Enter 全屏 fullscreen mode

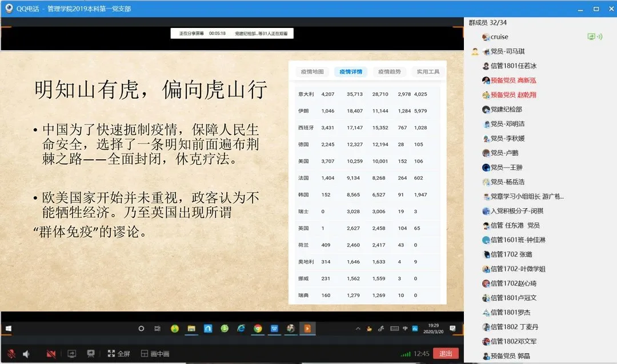click(119, 354)
